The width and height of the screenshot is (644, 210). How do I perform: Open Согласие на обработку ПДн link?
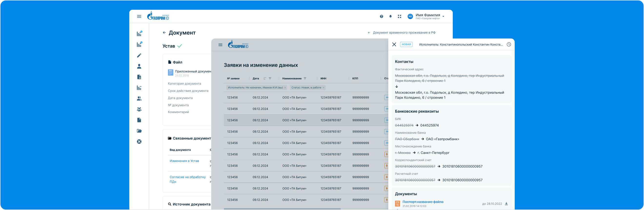pyautogui.click(x=188, y=179)
